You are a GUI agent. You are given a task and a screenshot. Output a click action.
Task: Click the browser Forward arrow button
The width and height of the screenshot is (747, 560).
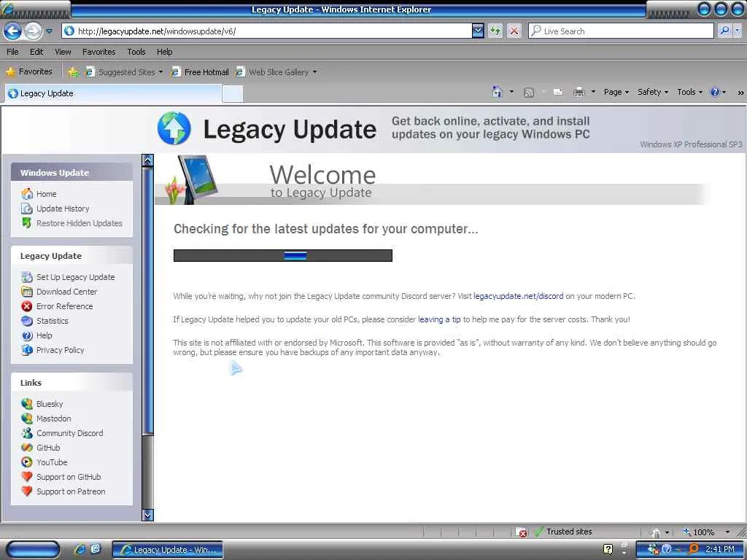(33, 31)
